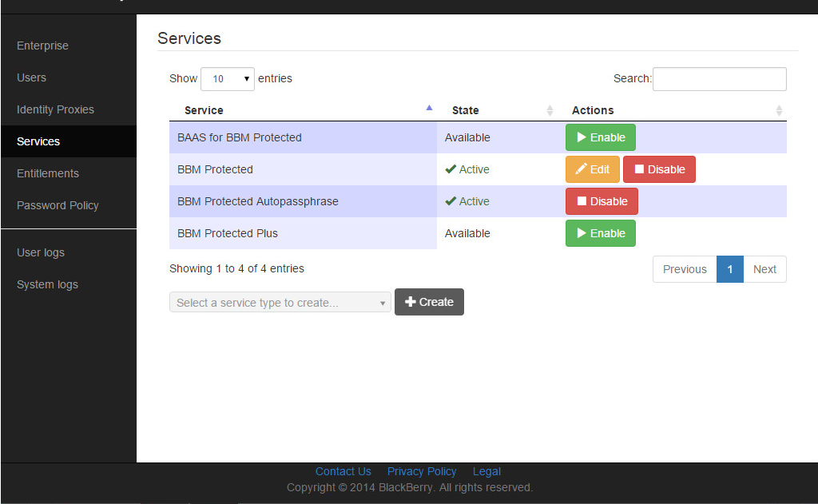Sort table by Service column arrow
Viewport: 818px width, 504px height.
429,109
